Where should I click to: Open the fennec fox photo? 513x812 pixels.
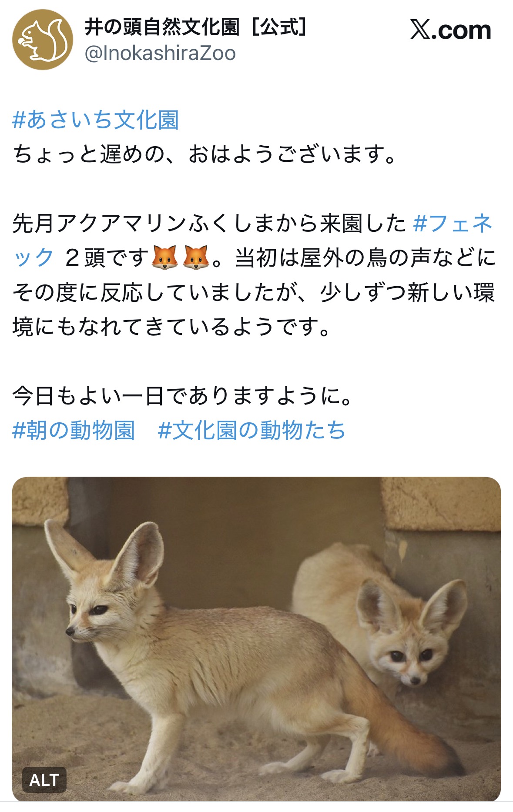tap(256, 639)
